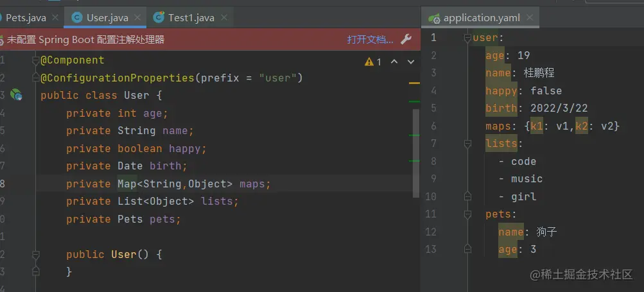Click the yellow warning stripe marker
The image size is (644, 292).
tap(414, 83)
